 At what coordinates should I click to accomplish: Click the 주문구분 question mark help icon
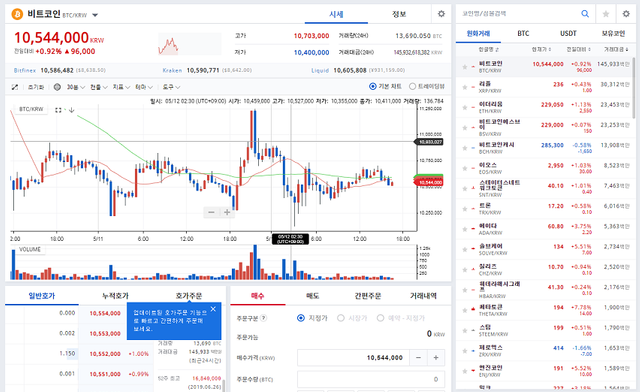point(264,318)
